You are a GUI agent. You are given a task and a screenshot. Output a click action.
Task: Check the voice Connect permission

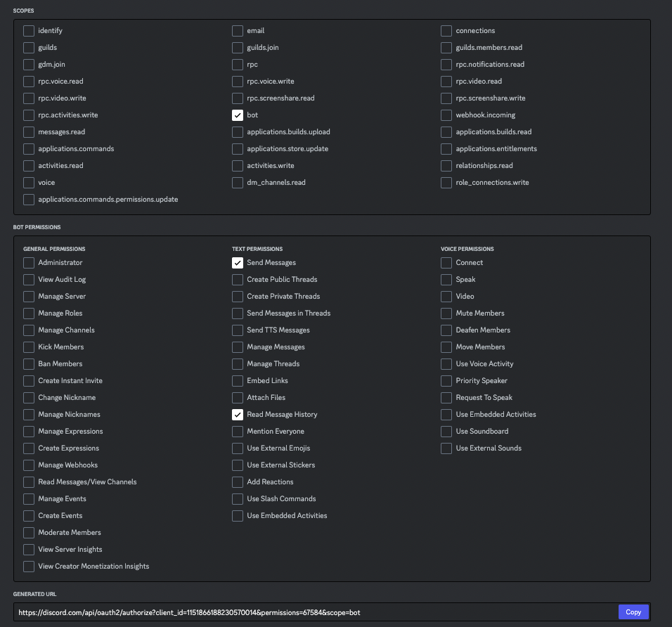(446, 263)
